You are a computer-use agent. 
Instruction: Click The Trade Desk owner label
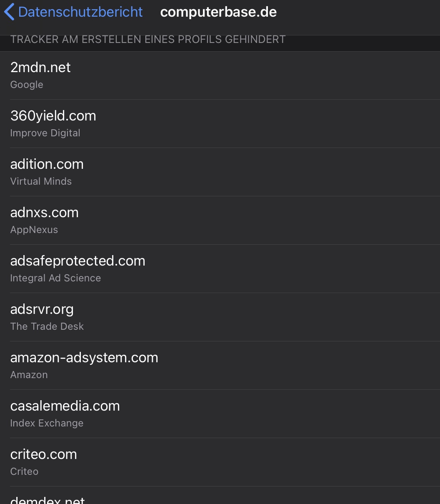[47, 326]
